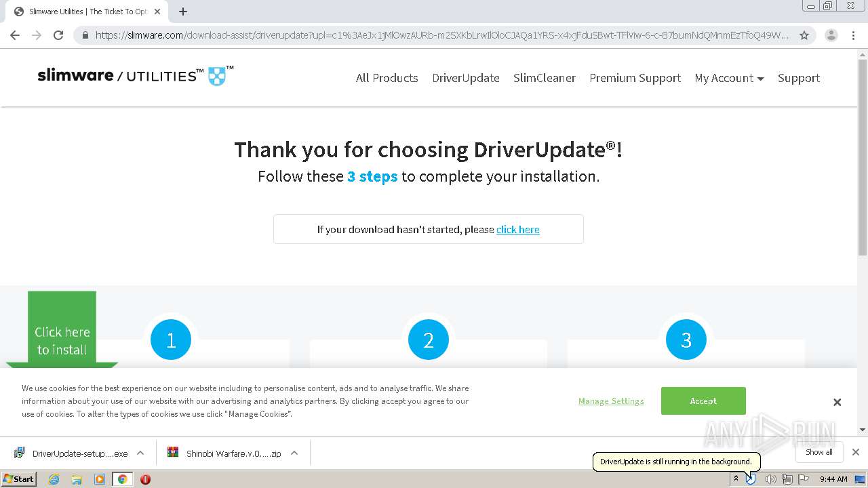868x488 pixels.
Task: Go back with the browser back arrow
Action: [x=15, y=35]
